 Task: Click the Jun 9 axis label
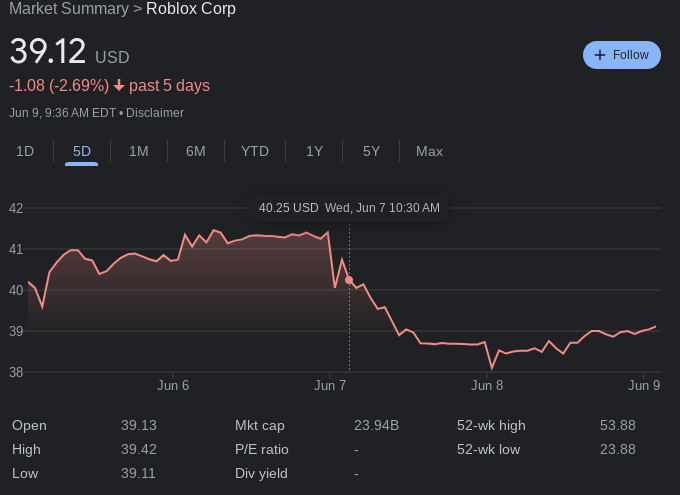[x=644, y=385]
